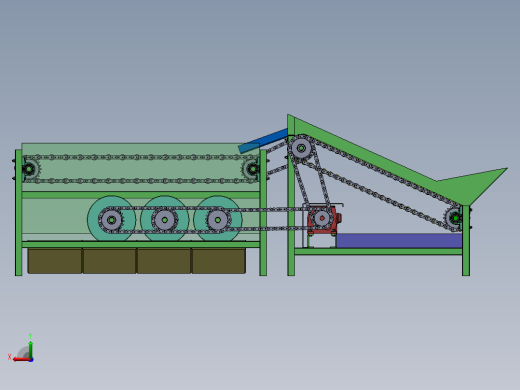The image size is (520, 390).
Task: Select the second brown collection bin
Action: [110, 261]
